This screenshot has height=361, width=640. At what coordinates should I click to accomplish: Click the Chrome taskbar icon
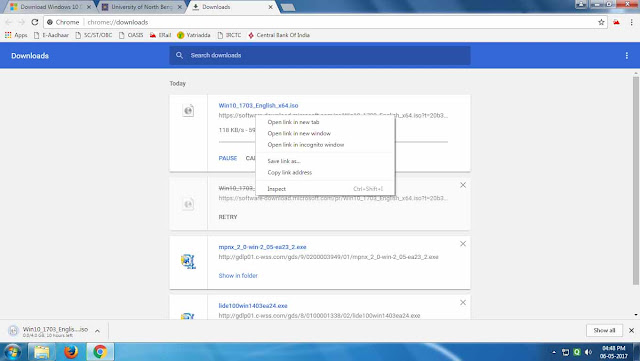(x=100, y=352)
